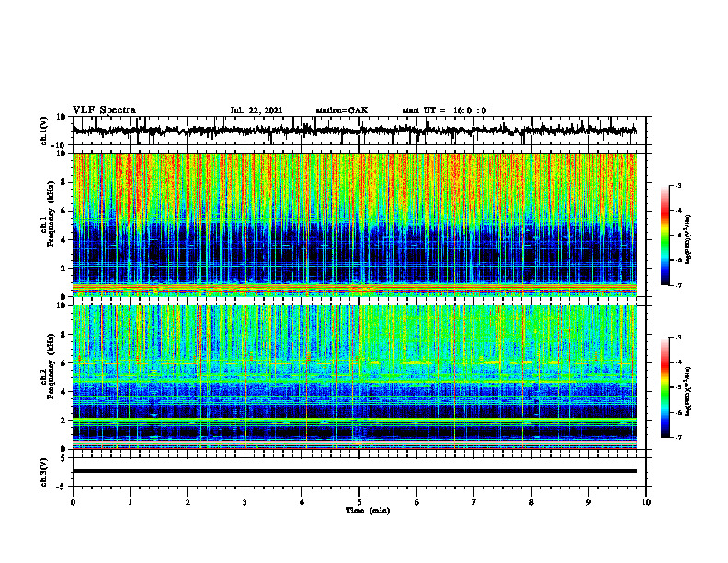This screenshot has width=728, height=563.
Task: Click the ch.2 spectrogram color bar
Action: [x=665, y=387]
